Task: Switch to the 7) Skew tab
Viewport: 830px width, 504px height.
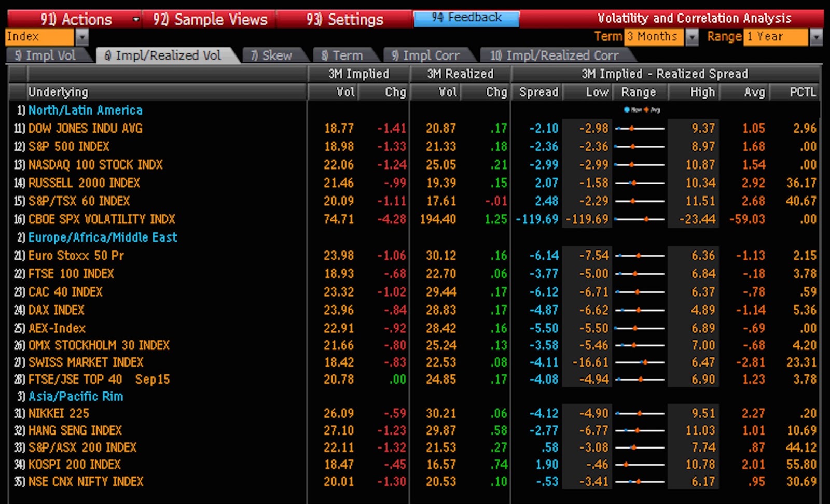Action: coord(273,55)
